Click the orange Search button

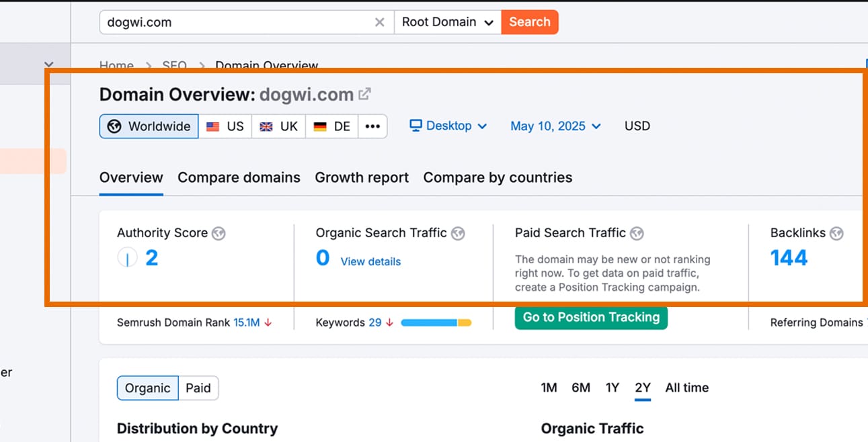(x=530, y=21)
